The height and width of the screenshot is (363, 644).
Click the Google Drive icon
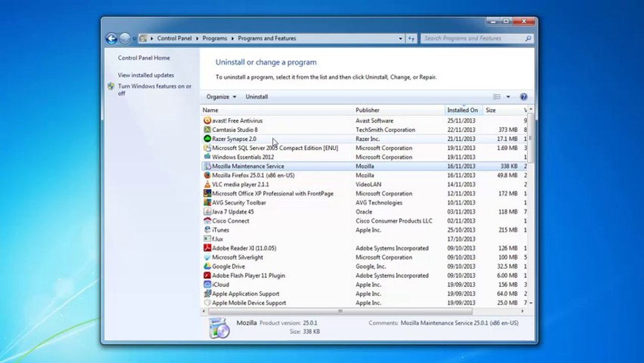207,266
